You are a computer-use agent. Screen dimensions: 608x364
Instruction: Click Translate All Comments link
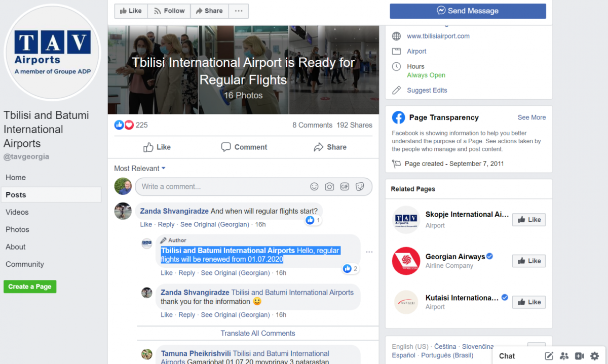coord(257,333)
